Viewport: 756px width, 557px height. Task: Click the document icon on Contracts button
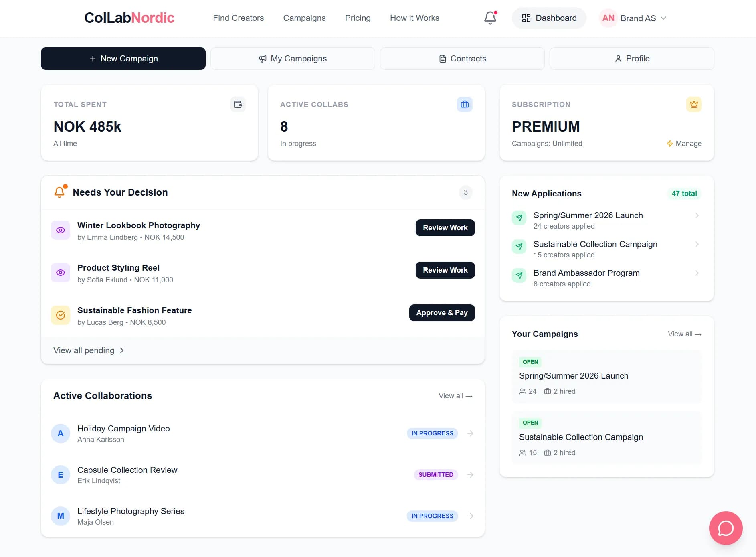[x=443, y=59]
